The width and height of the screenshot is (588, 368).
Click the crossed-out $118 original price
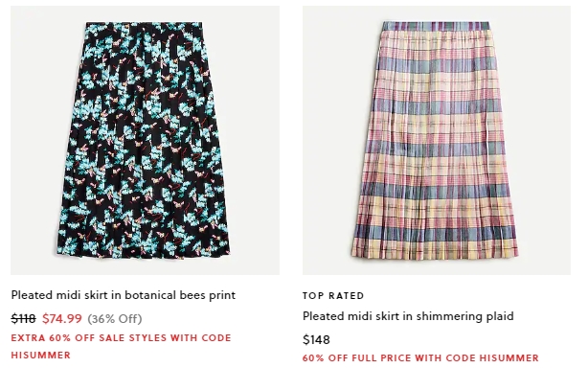point(23,318)
